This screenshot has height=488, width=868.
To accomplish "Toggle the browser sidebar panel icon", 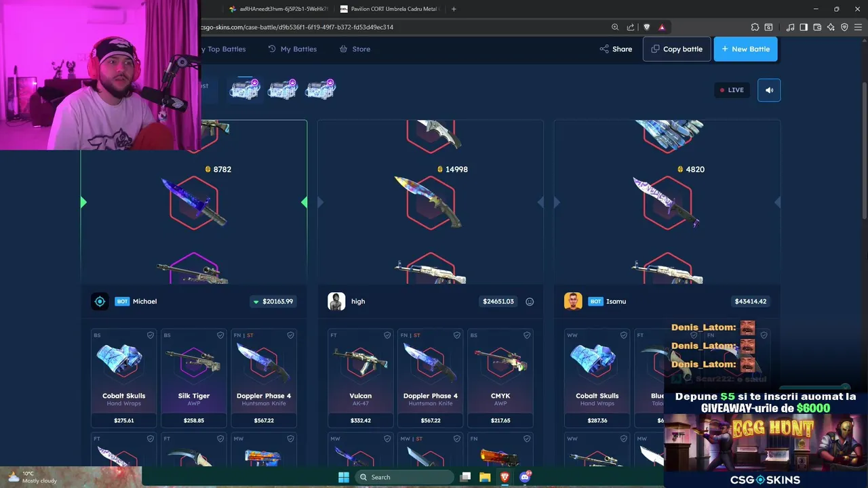I will point(804,27).
